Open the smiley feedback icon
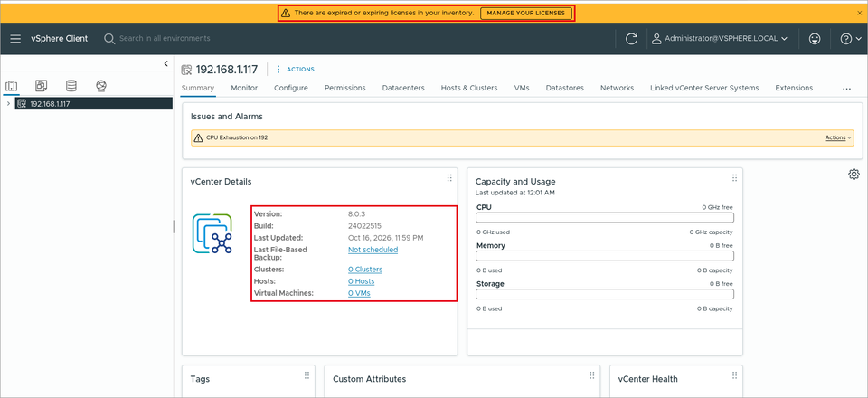Viewport: 868px width, 398px height. pos(815,39)
